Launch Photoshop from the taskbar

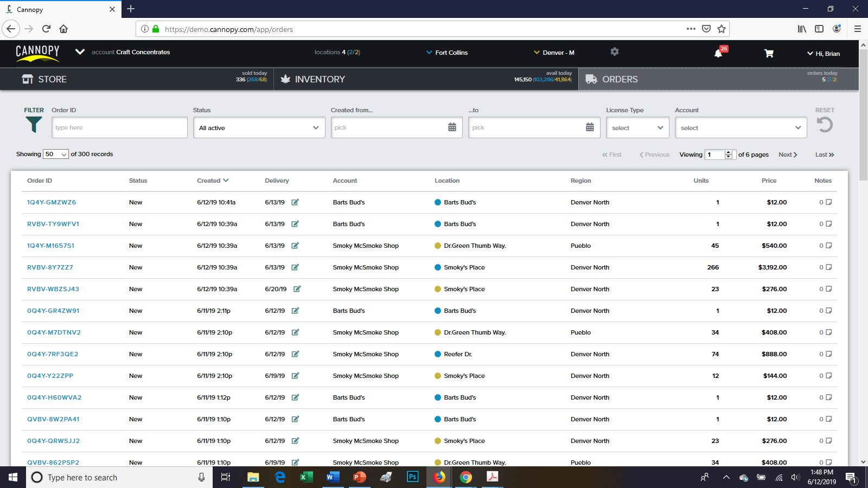point(413,477)
